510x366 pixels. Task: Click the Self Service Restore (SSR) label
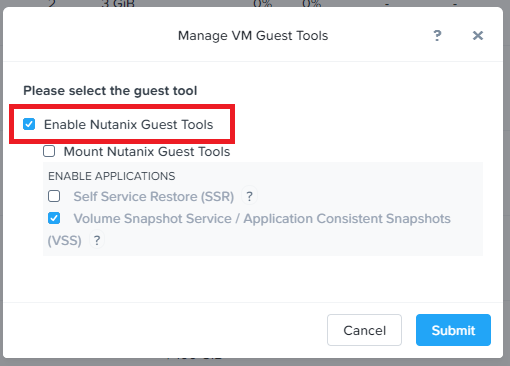point(154,196)
